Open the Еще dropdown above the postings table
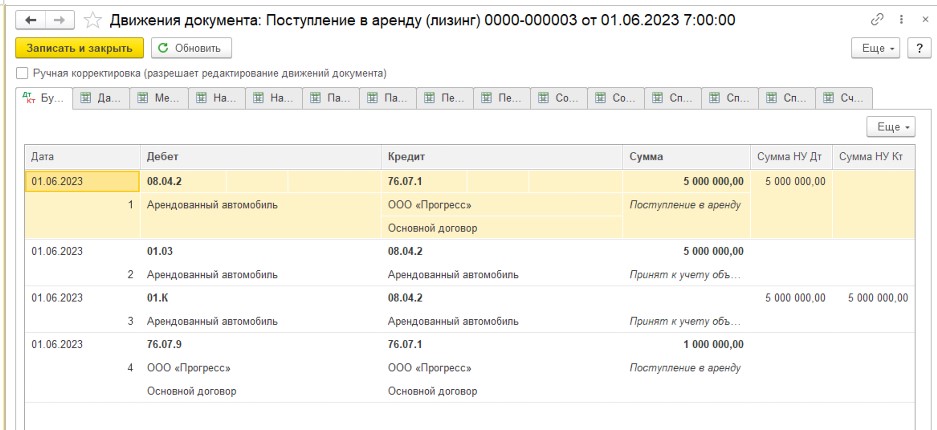Screen dimensions: 937x430 pos(891,127)
